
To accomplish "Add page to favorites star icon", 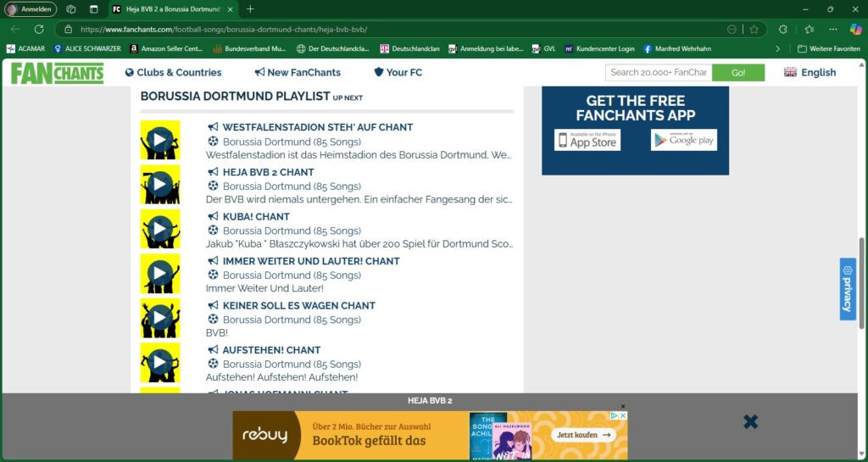I will coord(754,30).
